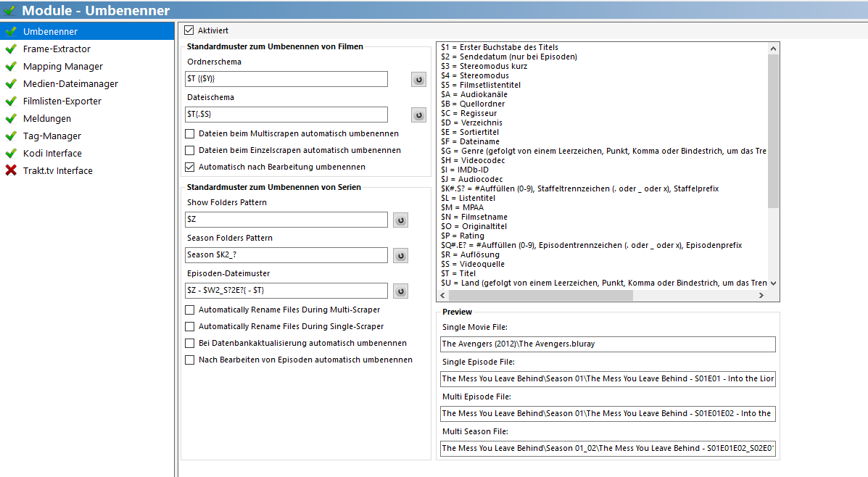Click the legend's vertical scrollbar down arrow
Viewport: 868px width, 477px height.
(x=773, y=283)
